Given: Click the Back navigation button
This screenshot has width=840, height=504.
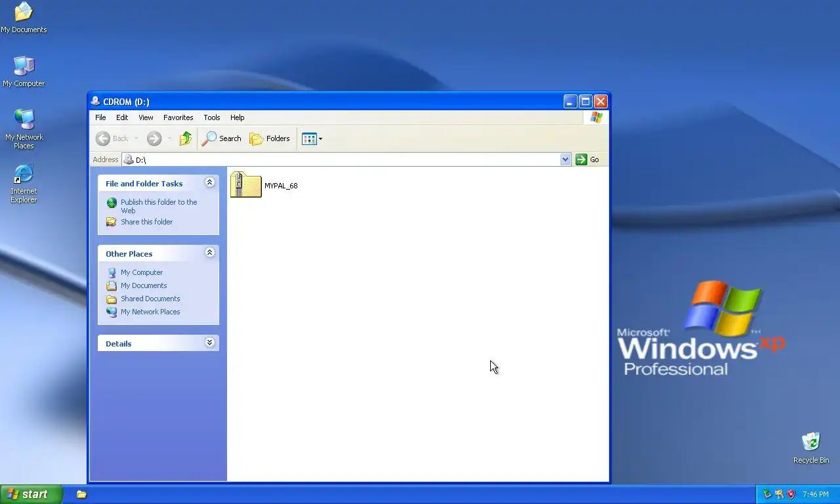Looking at the screenshot, I should [112, 138].
